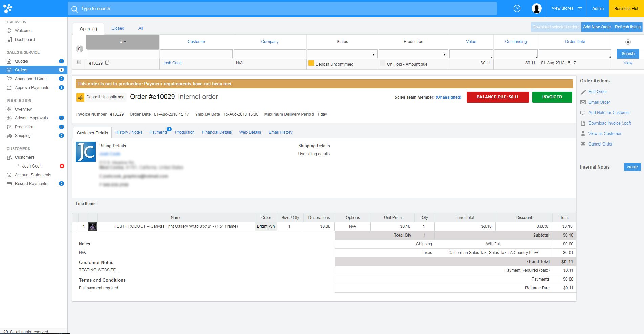
Task: Click the Edit Order pencil icon
Action: point(583,92)
